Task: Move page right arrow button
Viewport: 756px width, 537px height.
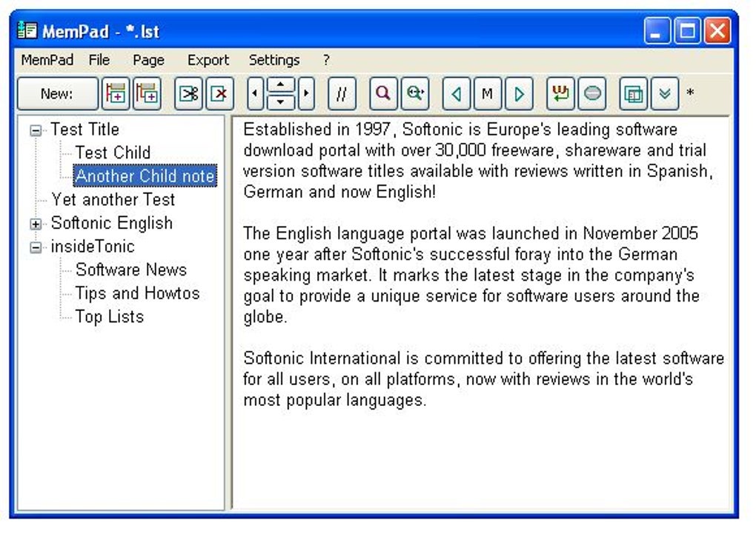Action: click(306, 93)
